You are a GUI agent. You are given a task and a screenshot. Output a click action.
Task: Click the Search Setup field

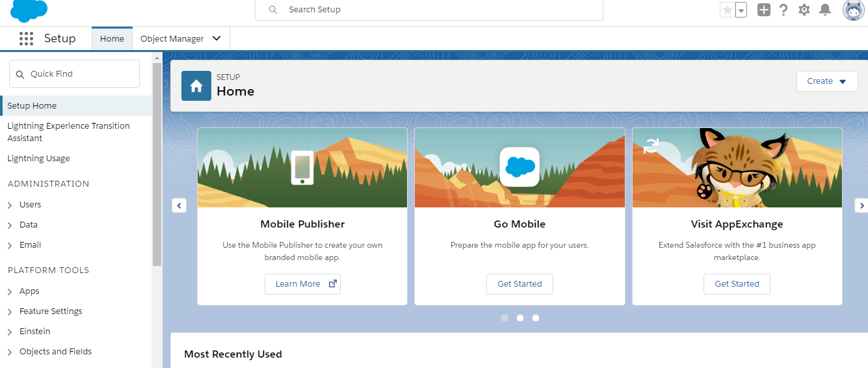(429, 10)
